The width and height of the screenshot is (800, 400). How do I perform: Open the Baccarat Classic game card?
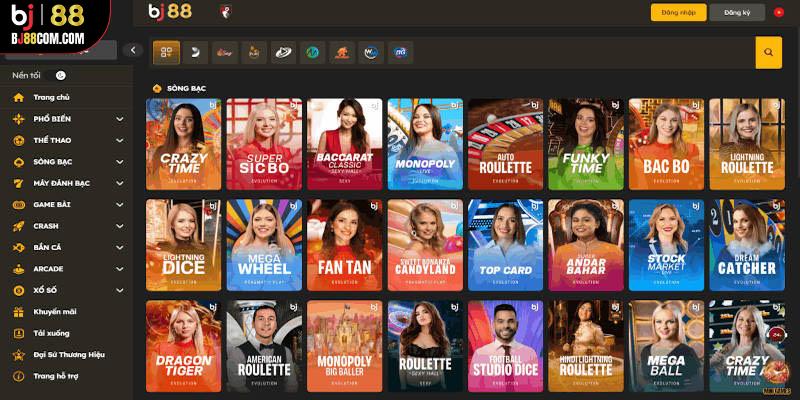point(344,144)
